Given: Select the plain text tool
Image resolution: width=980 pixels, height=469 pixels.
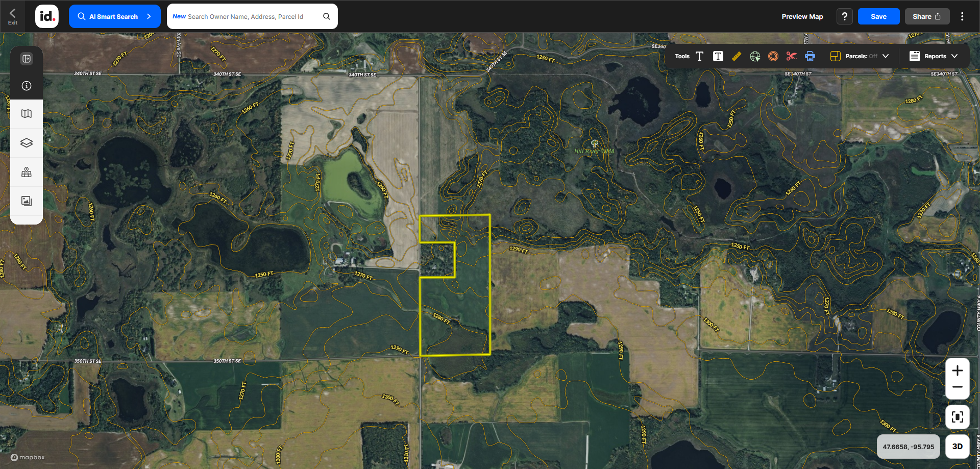Looking at the screenshot, I should coord(699,56).
